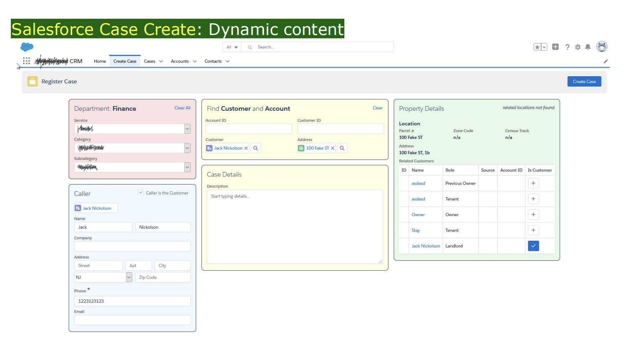
Task: Uncheck Is Customer for Jack Nickolson row
Action: tap(533, 246)
